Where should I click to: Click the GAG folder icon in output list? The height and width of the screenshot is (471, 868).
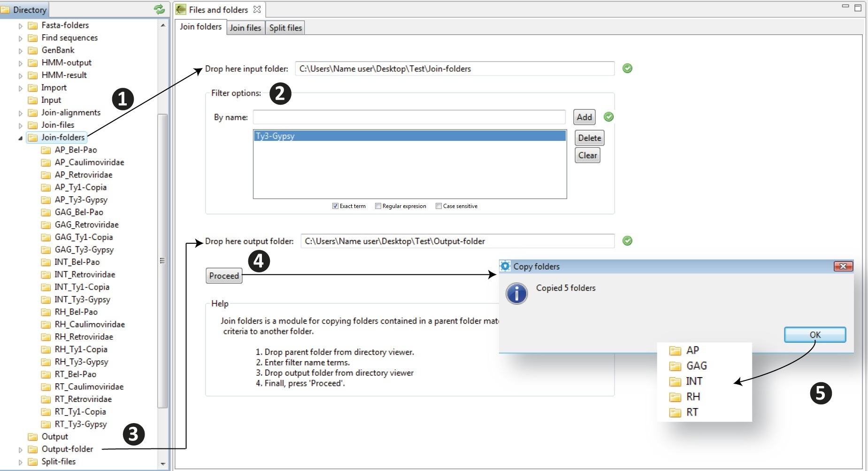[x=675, y=366]
